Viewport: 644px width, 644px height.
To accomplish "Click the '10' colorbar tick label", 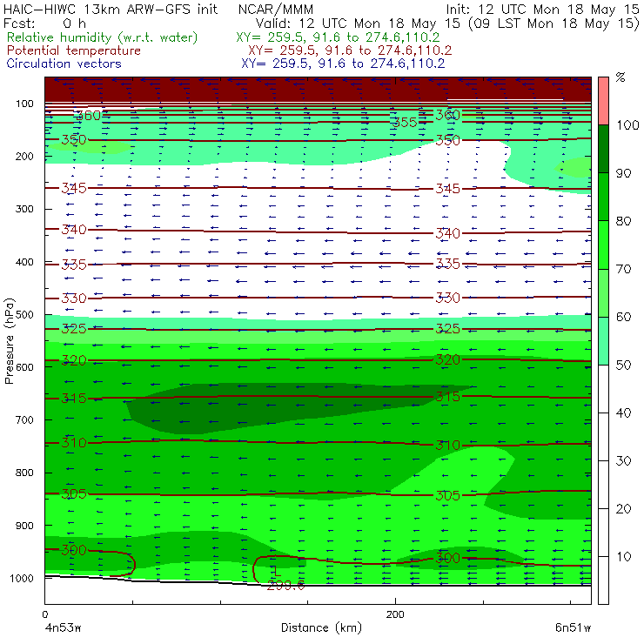I will (624, 557).
